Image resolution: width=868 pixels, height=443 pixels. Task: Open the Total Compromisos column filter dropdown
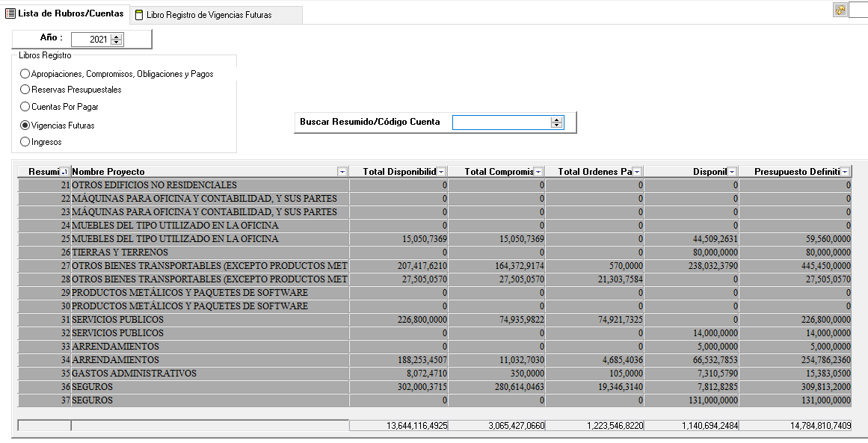pyautogui.click(x=538, y=172)
